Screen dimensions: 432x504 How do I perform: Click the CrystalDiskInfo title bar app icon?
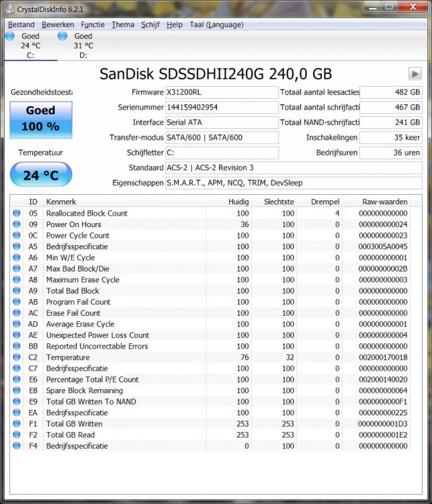pyautogui.click(x=9, y=9)
